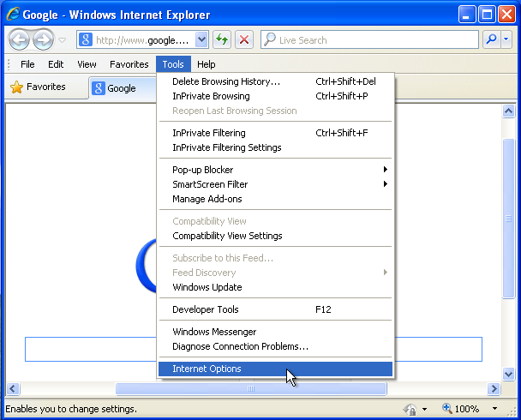The image size is (521, 420).
Task: Click the vertical scrollbar down arrow
Action: (x=508, y=374)
